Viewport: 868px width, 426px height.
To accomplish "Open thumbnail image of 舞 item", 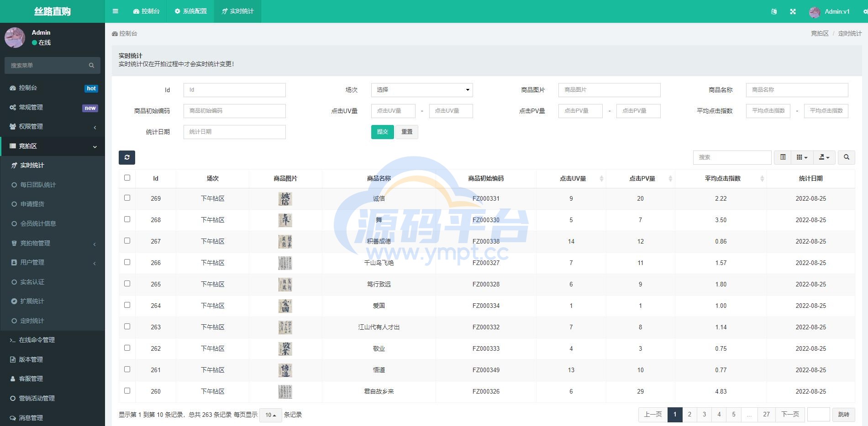I will pyautogui.click(x=285, y=220).
